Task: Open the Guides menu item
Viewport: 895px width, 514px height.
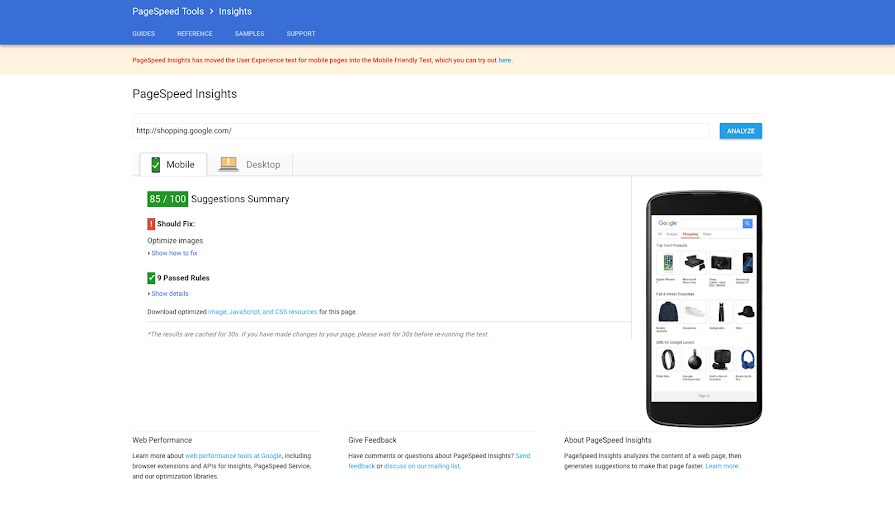Action: [x=143, y=34]
